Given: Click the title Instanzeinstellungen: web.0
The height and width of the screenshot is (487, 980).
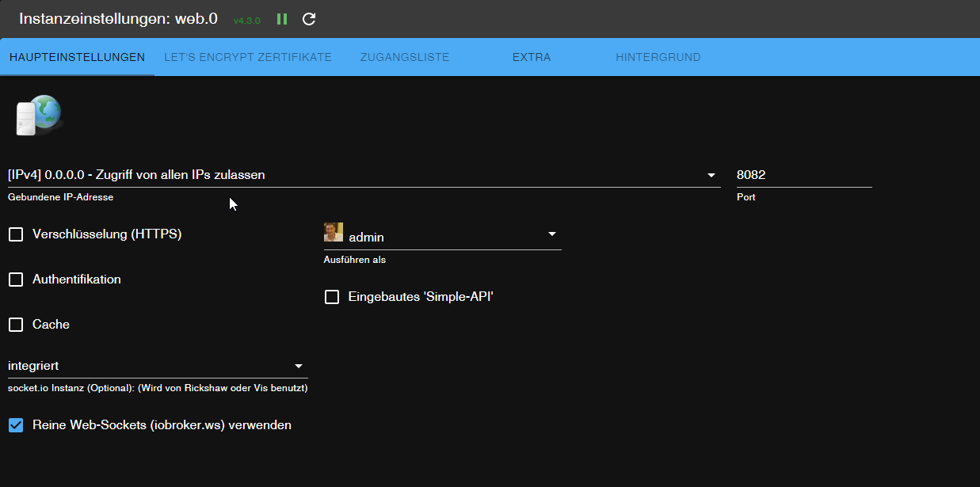Looking at the screenshot, I should point(118,18).
